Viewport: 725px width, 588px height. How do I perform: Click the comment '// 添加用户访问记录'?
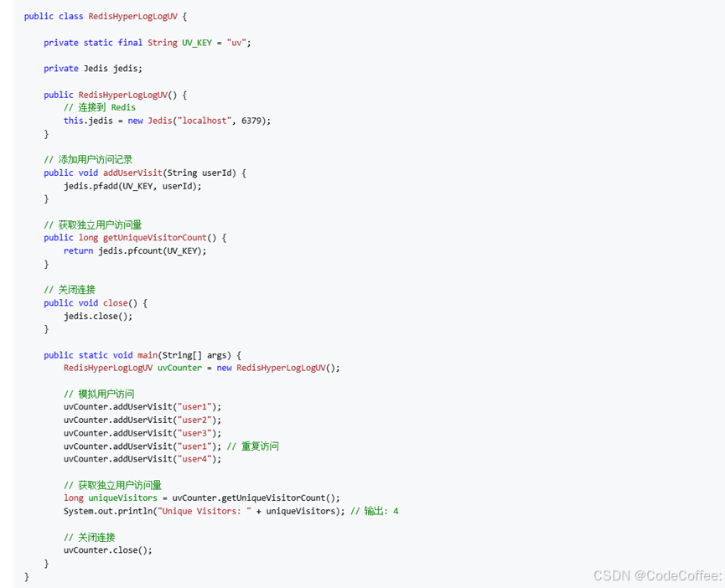pos(88,160)
